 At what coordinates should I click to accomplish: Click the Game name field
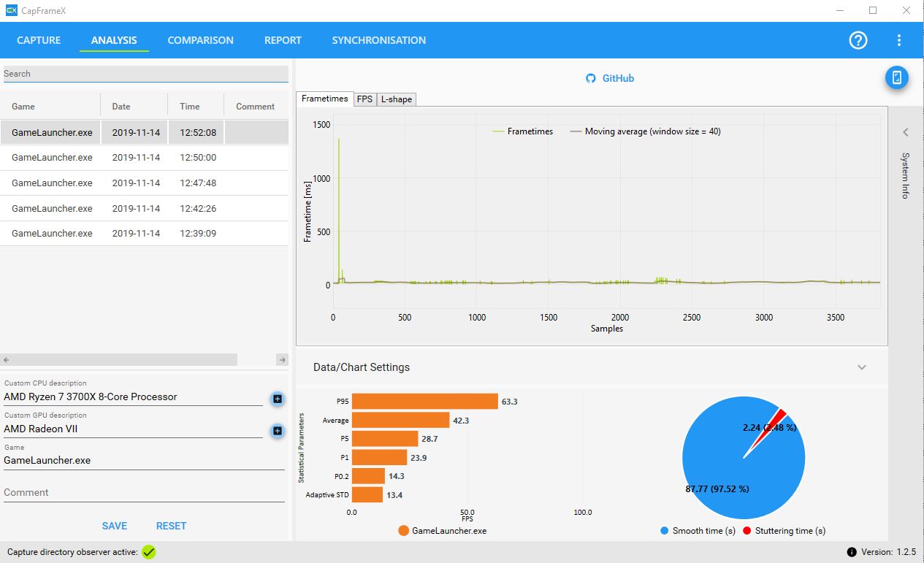click(x=144, y=461)
